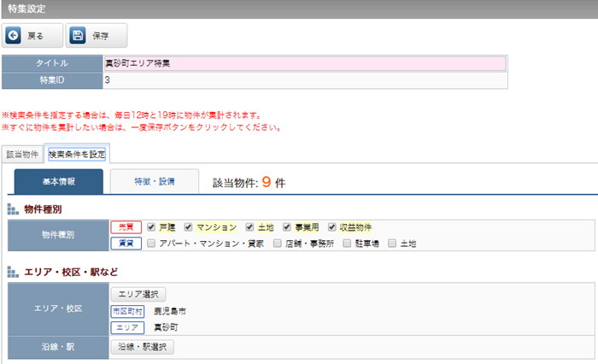Image resolution: width=598 pixels, height=364 pixels.
Task: Click the 特集設定 header title
Action: point(26,9)
